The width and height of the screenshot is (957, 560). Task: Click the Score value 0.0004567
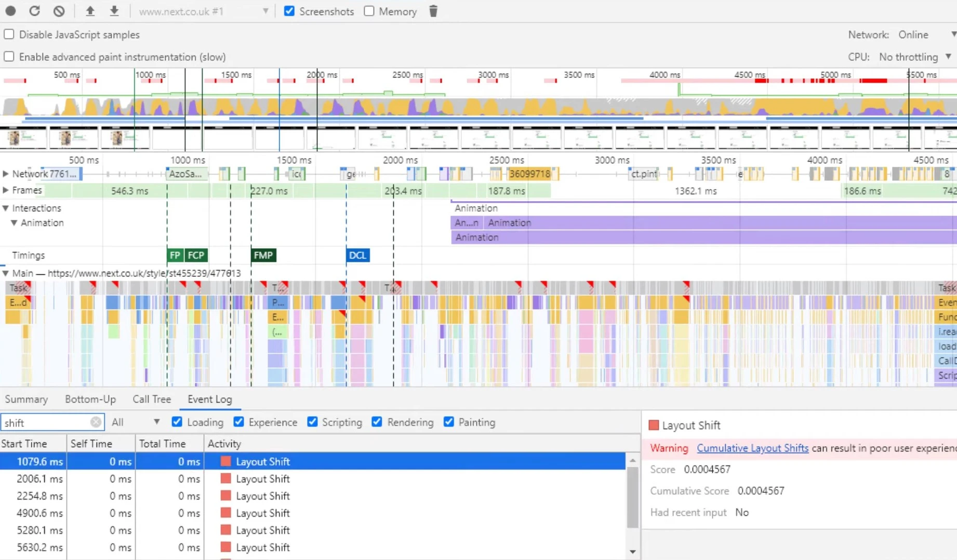707,469
